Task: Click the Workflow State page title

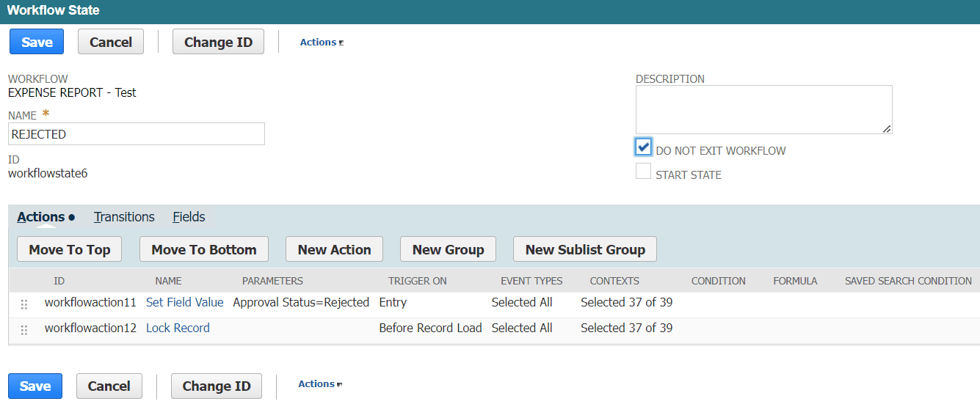Action: [x=53, y=10]
